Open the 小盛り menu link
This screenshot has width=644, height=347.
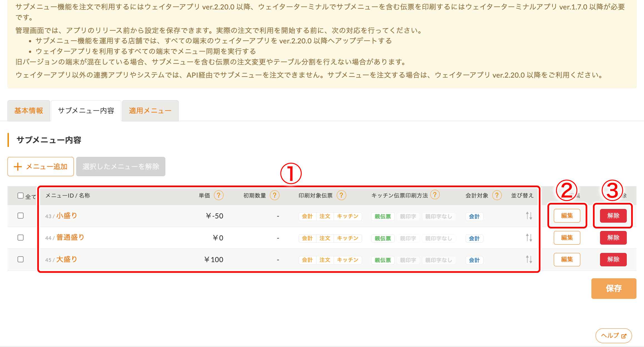67,216
